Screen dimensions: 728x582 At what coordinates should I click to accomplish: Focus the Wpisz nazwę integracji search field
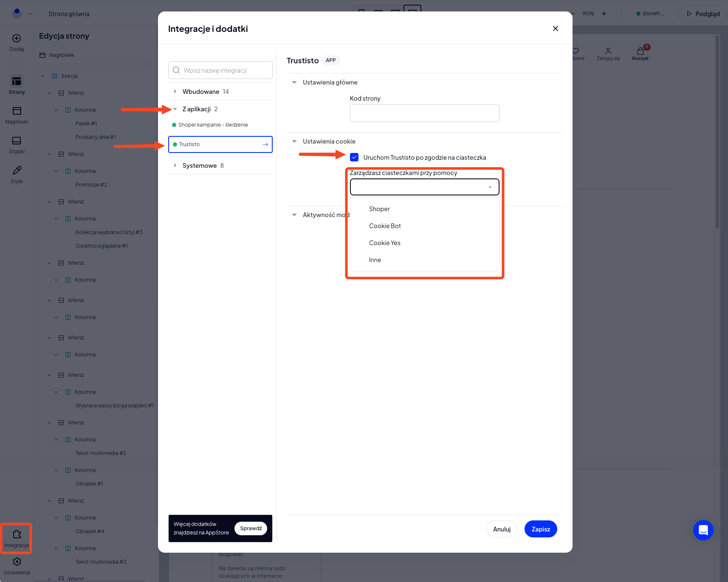point(220,70)
